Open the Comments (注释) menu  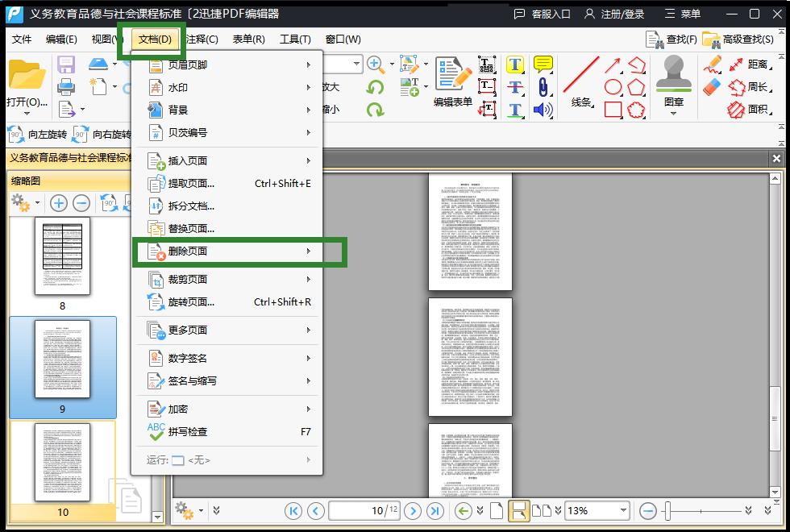pos(202,39)
